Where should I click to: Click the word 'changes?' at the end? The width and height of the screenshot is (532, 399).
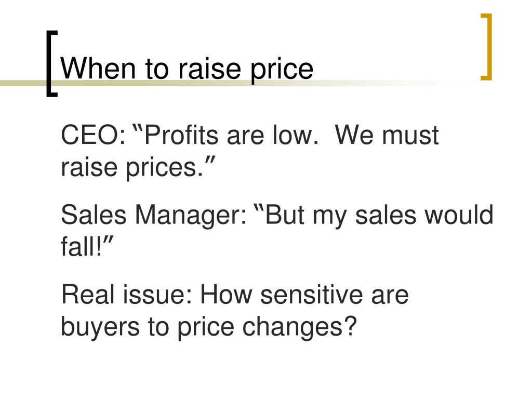299,327
